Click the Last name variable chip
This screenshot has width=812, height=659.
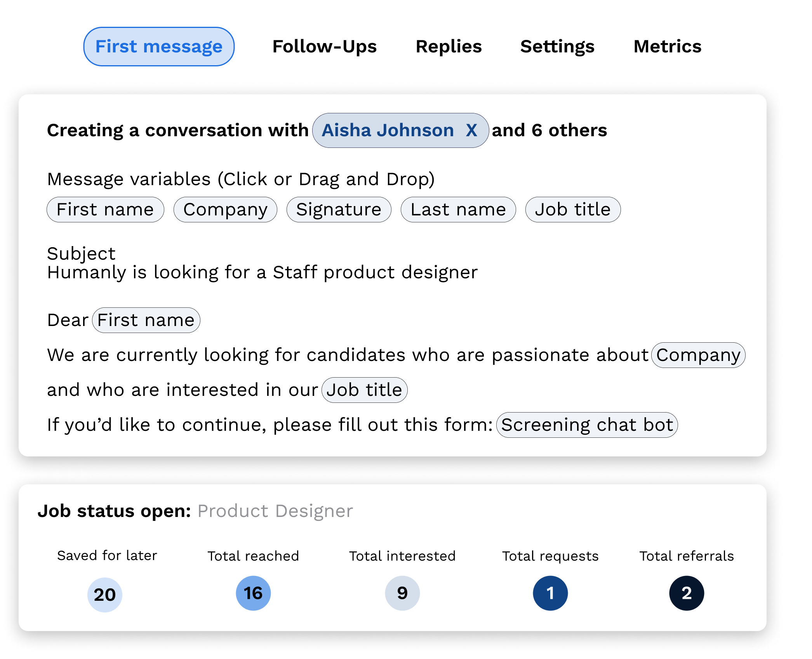pyautogui.click(x=458, y=210)
